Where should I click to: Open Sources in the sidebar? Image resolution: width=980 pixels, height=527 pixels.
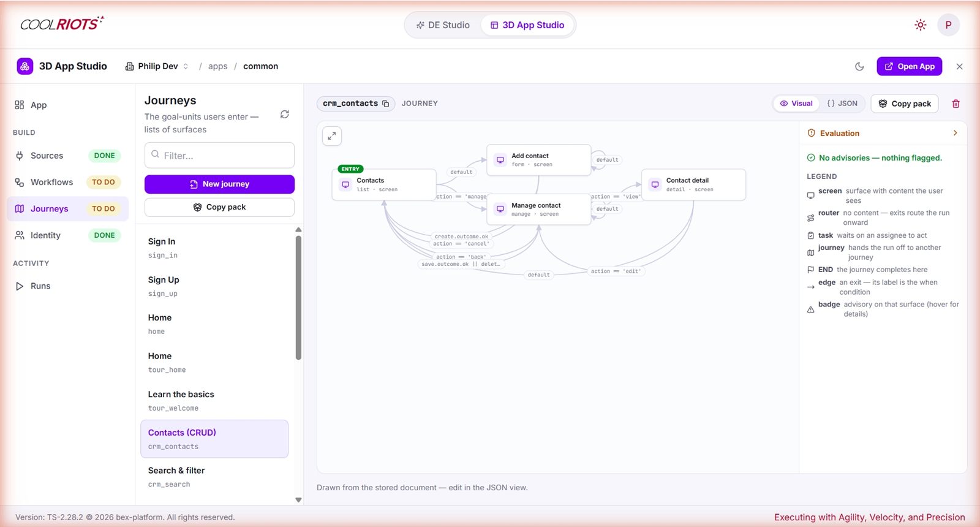click(x=67, y=156)
